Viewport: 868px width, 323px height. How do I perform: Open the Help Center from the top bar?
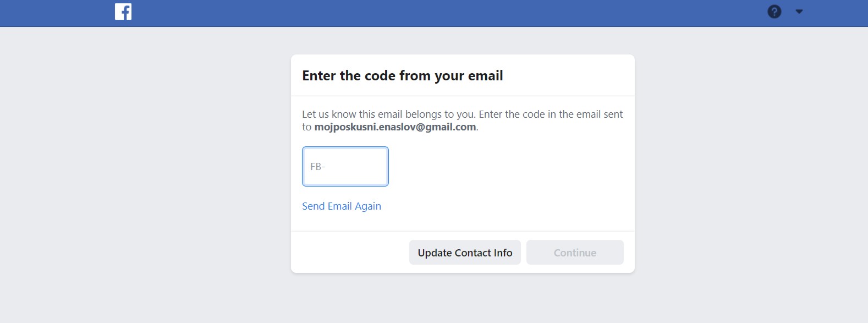(774, 12)
